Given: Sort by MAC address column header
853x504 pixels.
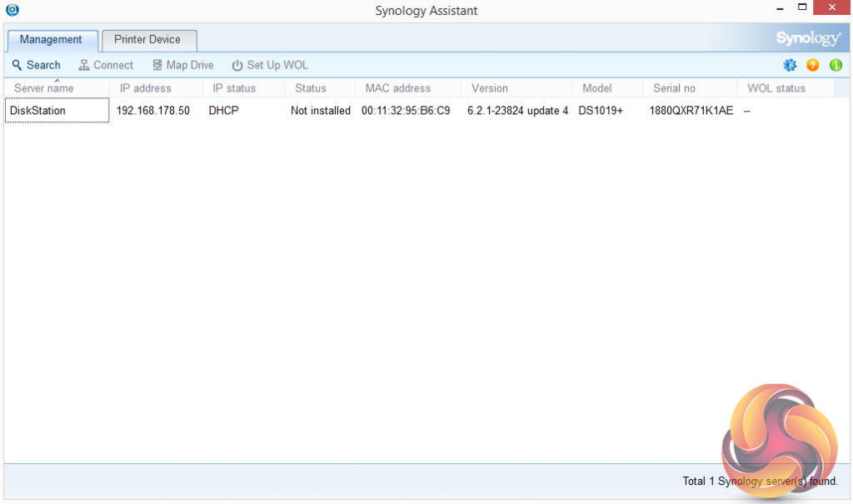Looking at the screenshot, I should (408, 88).
